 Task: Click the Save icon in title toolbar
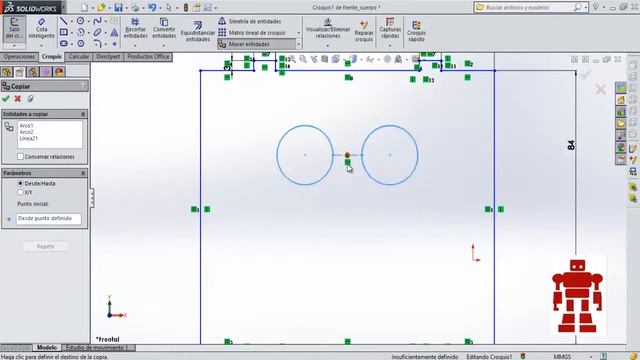118,7
